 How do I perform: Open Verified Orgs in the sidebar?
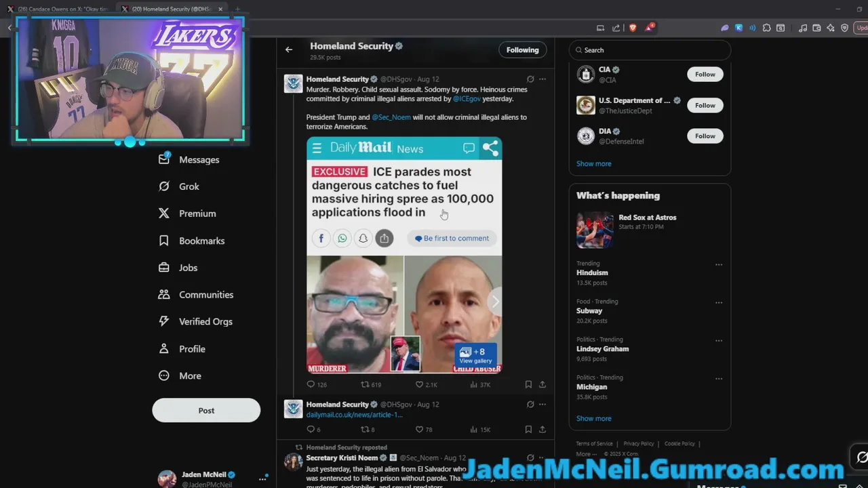195,322
